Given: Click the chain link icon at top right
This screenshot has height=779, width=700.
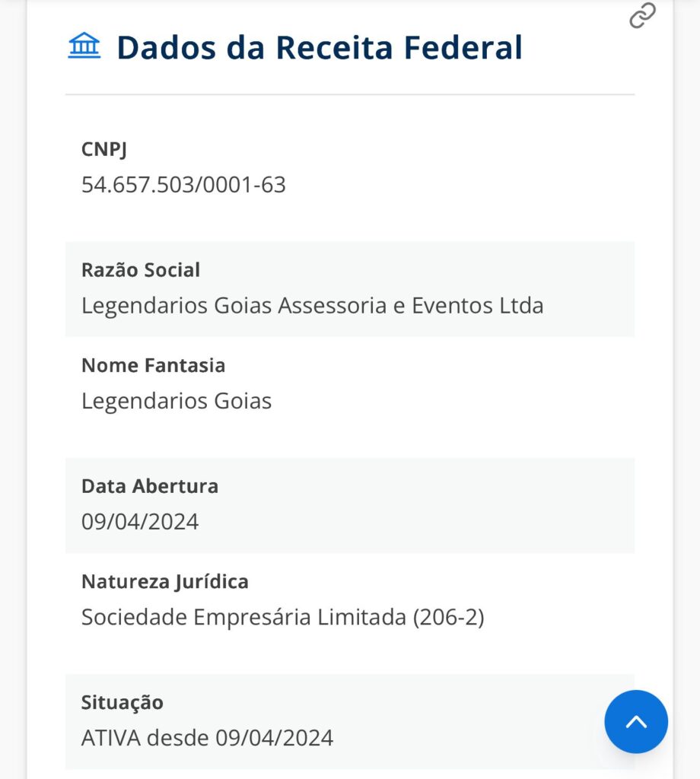Looking at the screenshot, I should pyautogui.click(x=642, y=15).
